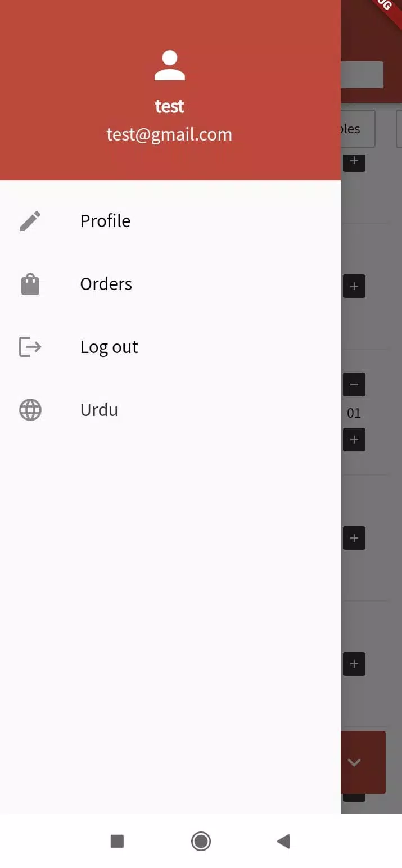Switch language to Urdu
This screenshot has width=402, height=868.
(x=170, y=410)
